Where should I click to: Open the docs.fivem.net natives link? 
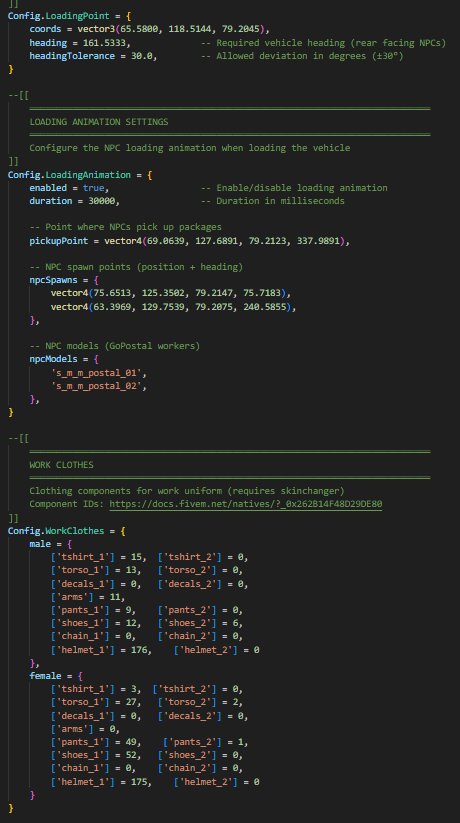245,504
